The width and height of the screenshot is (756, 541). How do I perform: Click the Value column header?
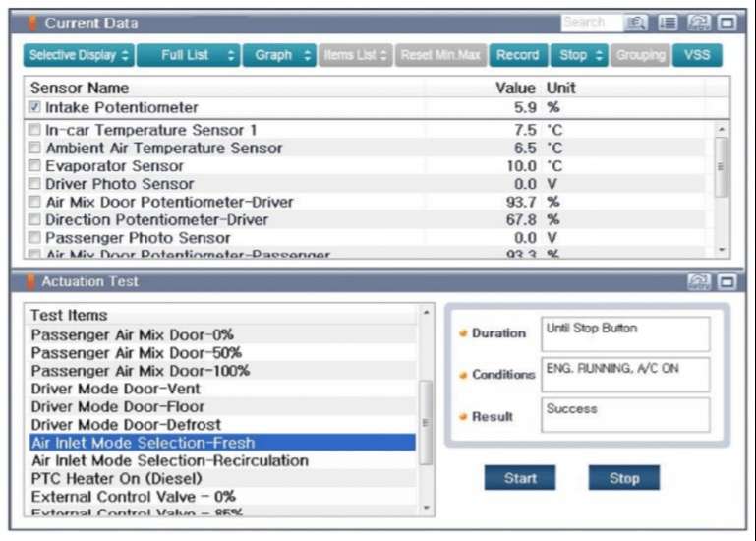[x=515, y=88]
